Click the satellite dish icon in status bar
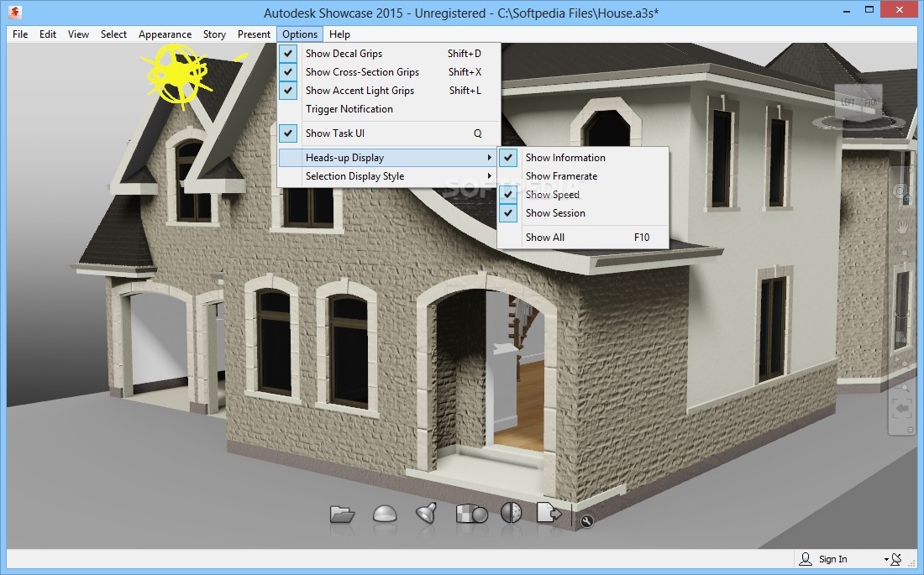The height and width of the screenshot is (575, 924). (x=895, y=558)
